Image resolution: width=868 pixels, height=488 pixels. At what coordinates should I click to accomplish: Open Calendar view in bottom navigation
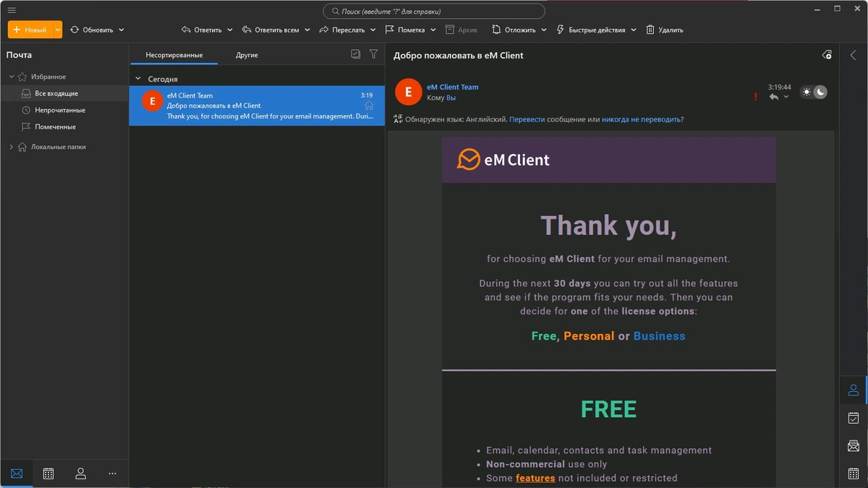pos(48,474)
